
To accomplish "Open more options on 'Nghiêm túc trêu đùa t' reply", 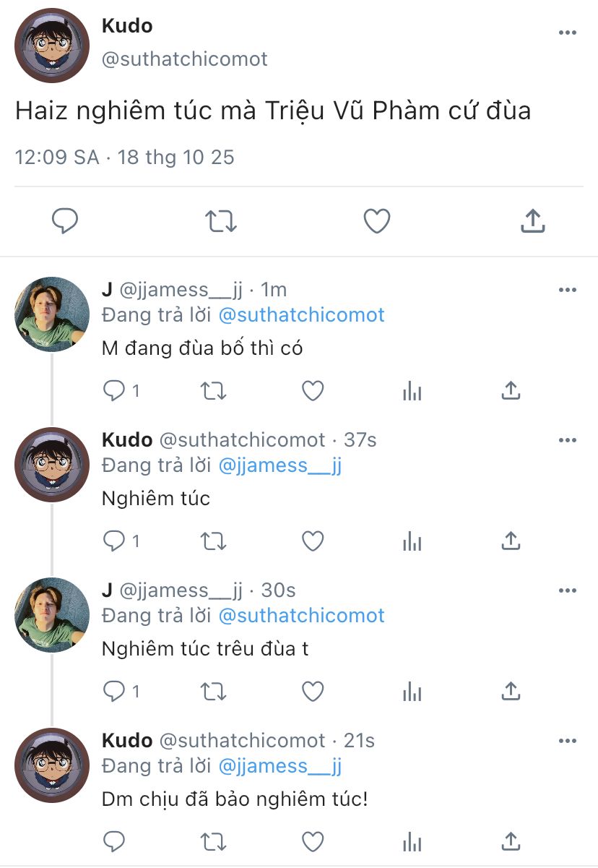I will [x=568, y=590].
